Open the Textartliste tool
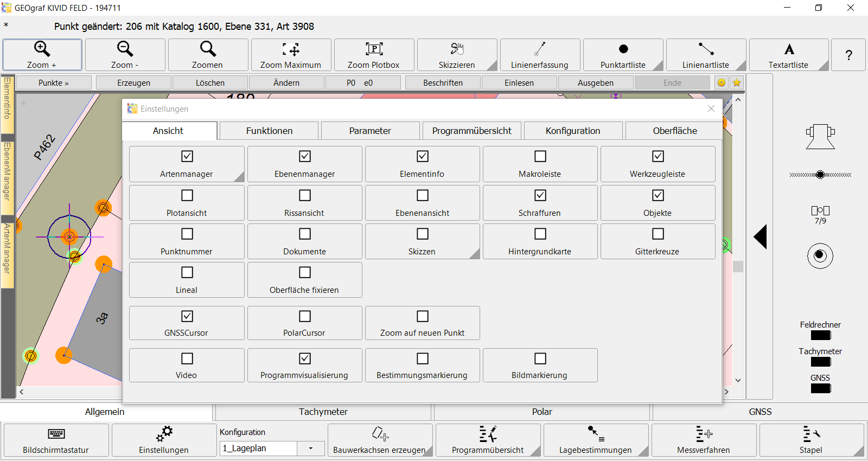The width and height of the screenshot is (868, 461). pyautogui.click(x=788, y=54)
